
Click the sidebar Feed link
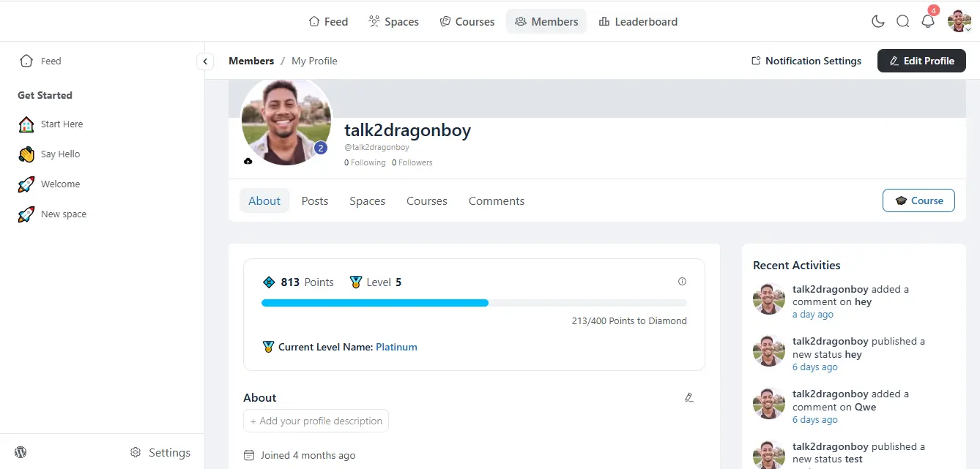pos(40,61)
